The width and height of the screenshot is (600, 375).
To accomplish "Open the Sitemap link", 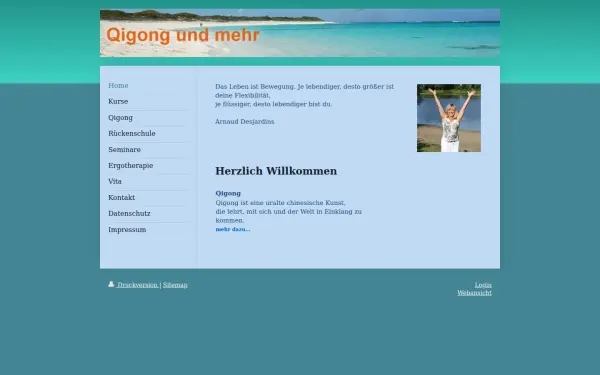I will 175,285.
